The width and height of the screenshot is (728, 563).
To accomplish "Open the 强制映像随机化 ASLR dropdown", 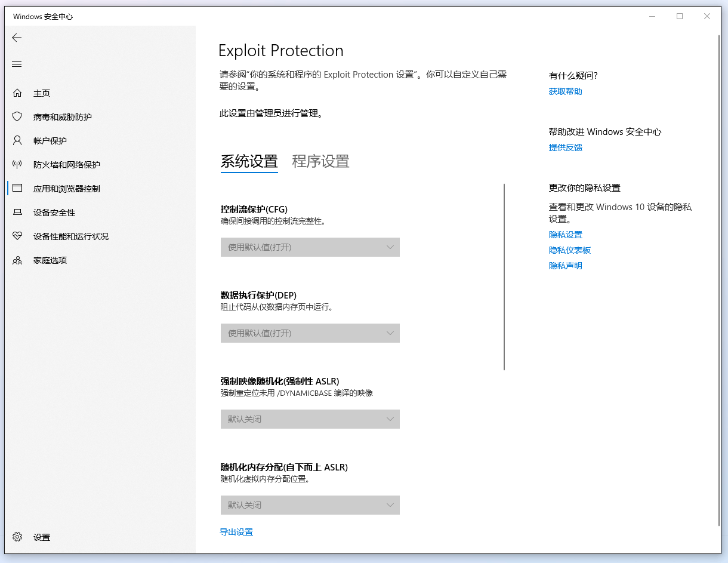I will click(x=310, y=419).
